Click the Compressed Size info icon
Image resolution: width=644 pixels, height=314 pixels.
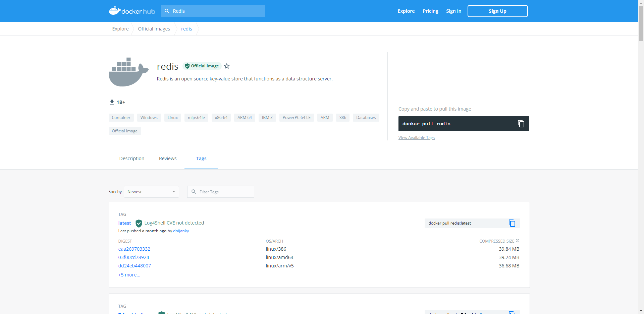coord(517,241)
